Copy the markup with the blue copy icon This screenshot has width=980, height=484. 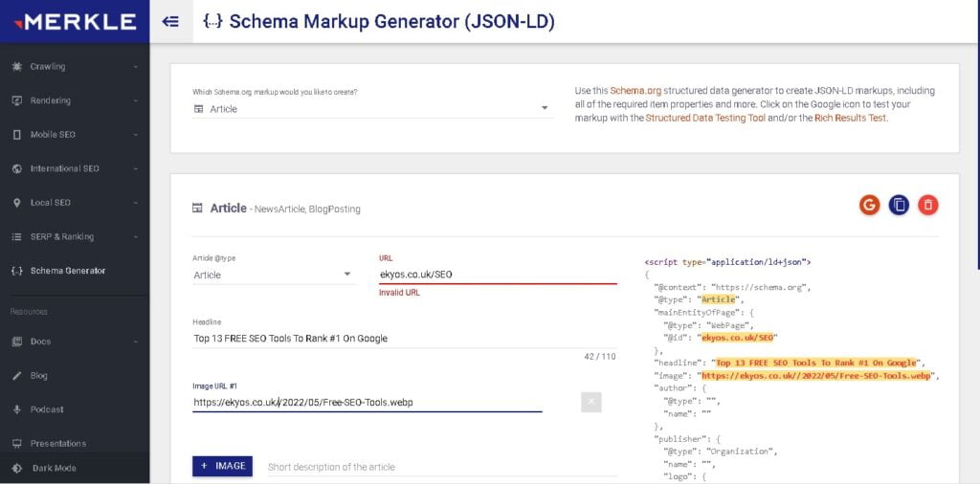click(x=899, y=205)
